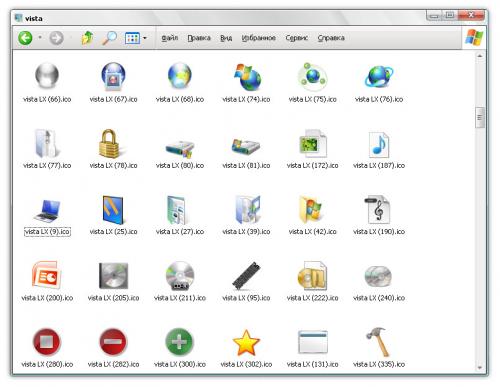Go up one folder level

87,38
